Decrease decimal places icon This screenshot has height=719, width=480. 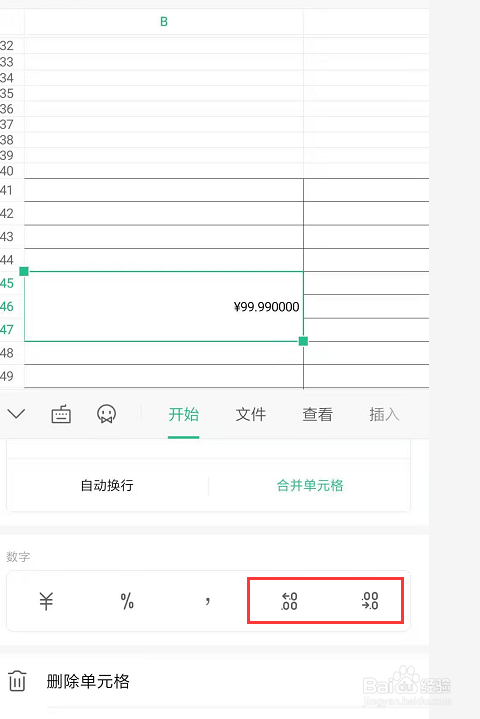point(370,601)
